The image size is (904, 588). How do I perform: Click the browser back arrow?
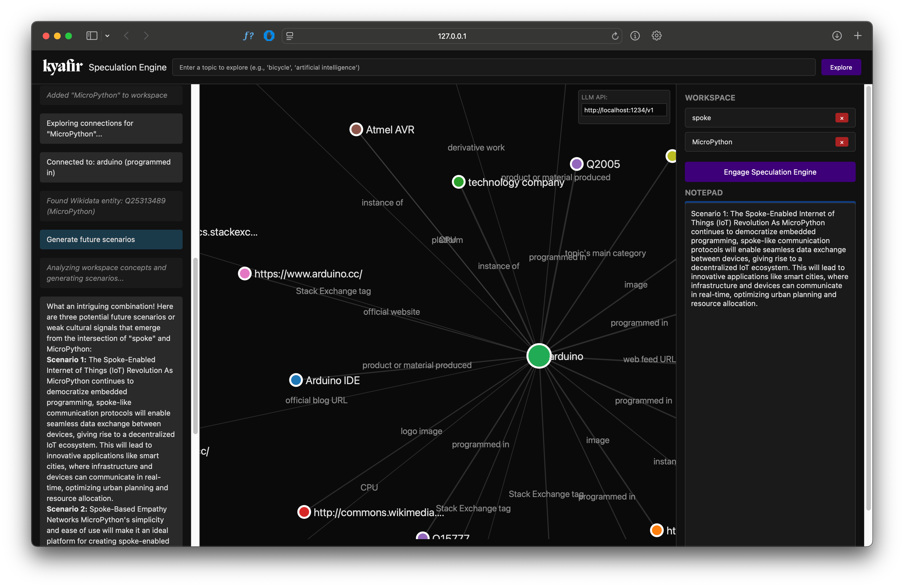click(x=126, y=36)
